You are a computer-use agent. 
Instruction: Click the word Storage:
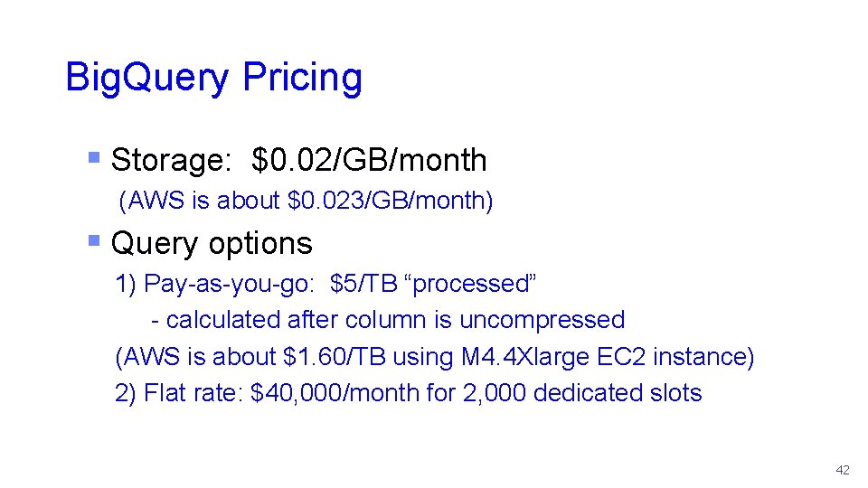point(171,161)
